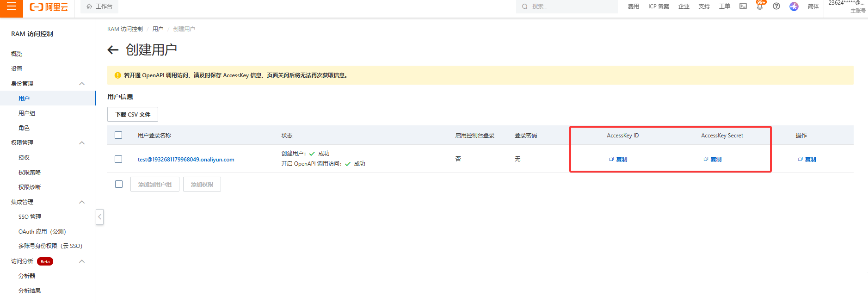
Task: Switch language via 简体 selector
Action: 813,6
